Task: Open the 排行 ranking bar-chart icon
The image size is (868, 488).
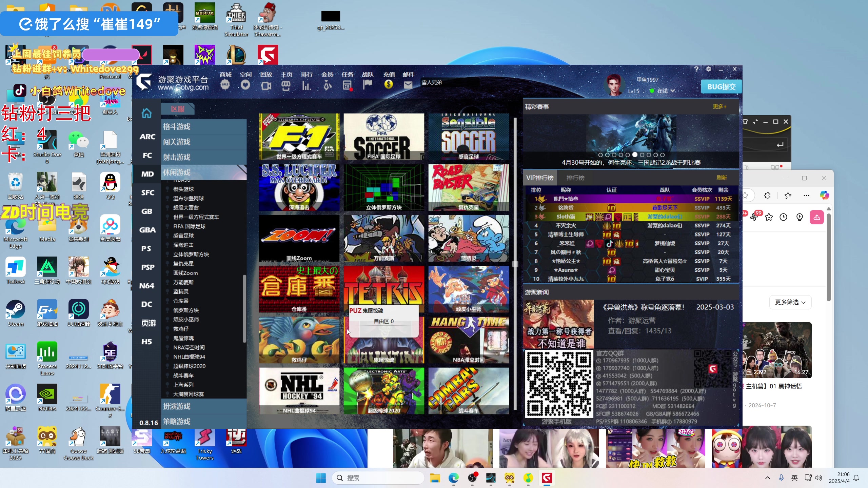Action: point(307,85)
